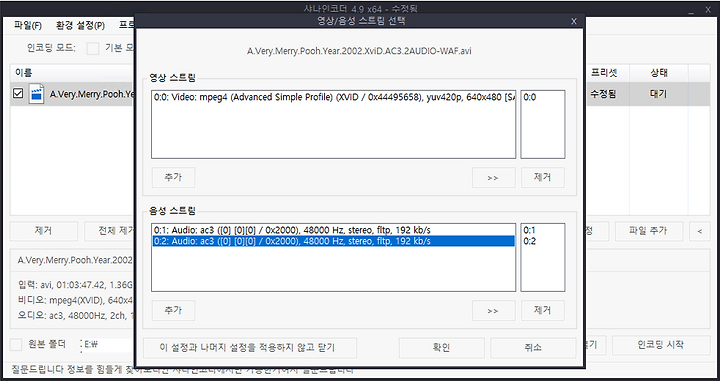720x381 pixels.
Task: Select 0:2 in the selected audio streams list
Action: [x=529, y=241]
